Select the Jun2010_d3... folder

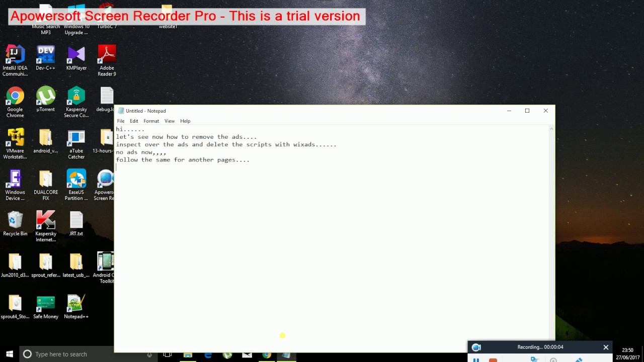[15, 265]
